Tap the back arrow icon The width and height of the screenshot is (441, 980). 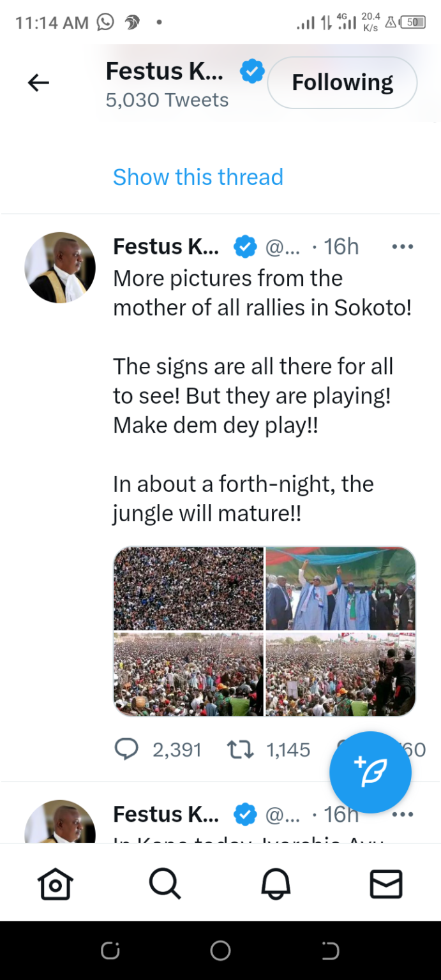point(38,82)
